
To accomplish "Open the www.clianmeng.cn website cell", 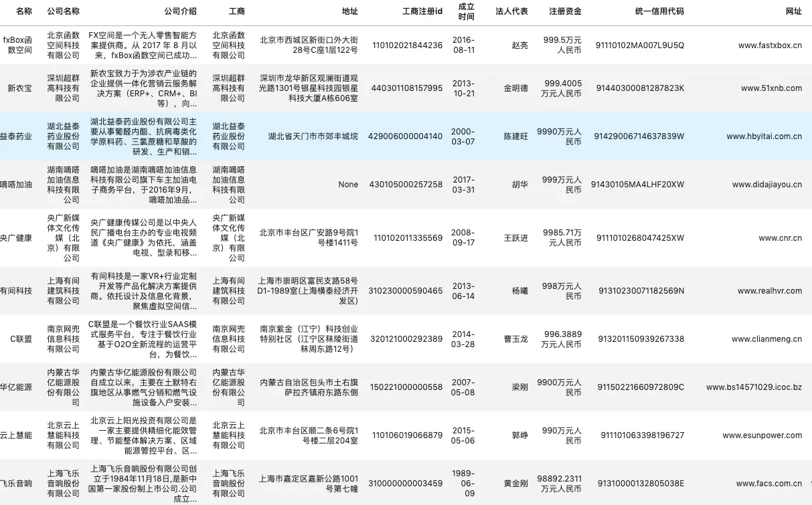I will [766, 339].
